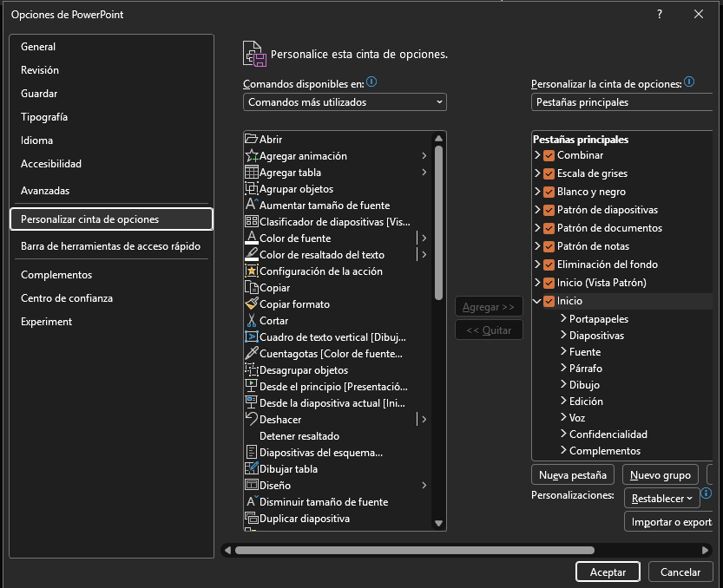Click the Duplicar diapositiva icon
The width and height of the screenshot is (723, 588).
click(x=252, y=518)
